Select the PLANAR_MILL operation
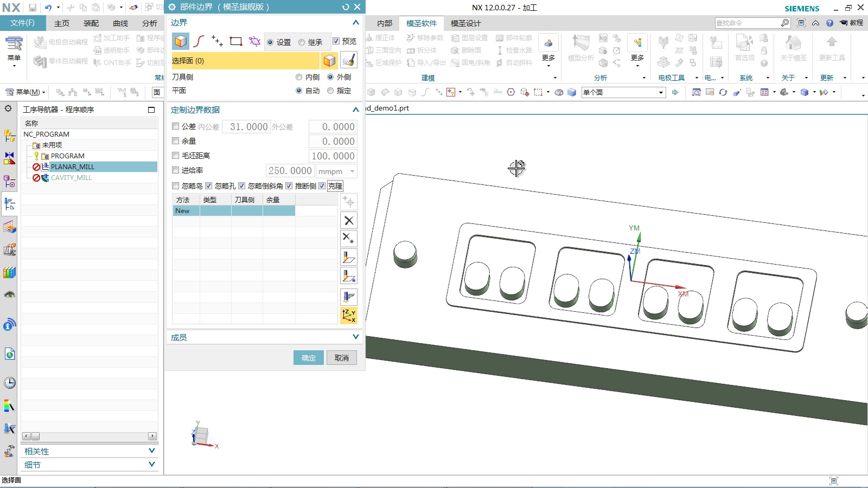 [x=73, y=167]
